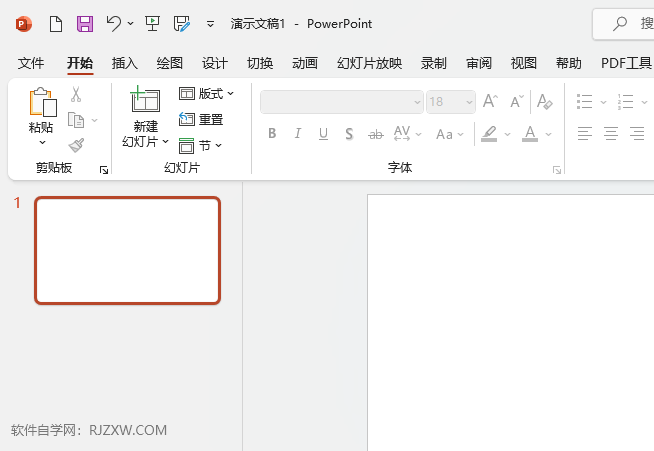Open the 字体 dialog launcher

coord(556,170)
